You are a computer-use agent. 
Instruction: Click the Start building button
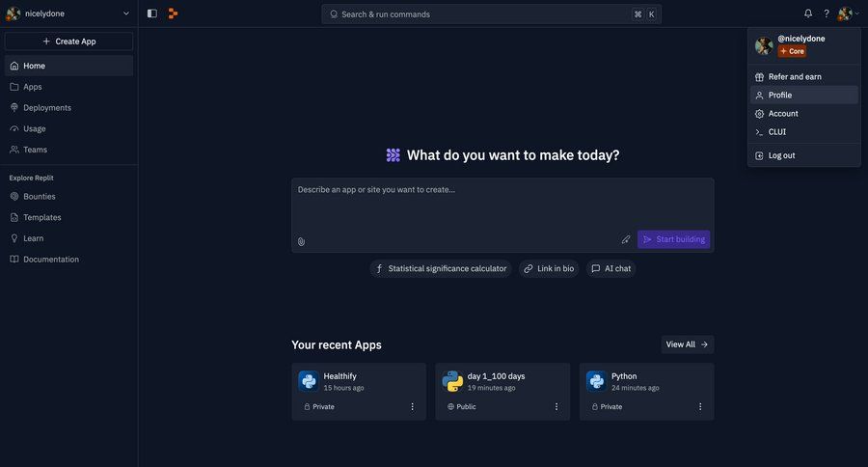coord(674,239)
